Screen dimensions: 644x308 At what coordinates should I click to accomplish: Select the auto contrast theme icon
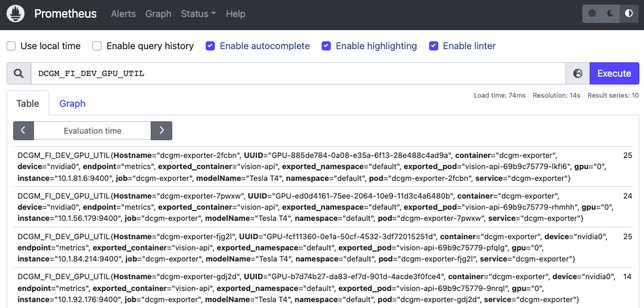629,14
